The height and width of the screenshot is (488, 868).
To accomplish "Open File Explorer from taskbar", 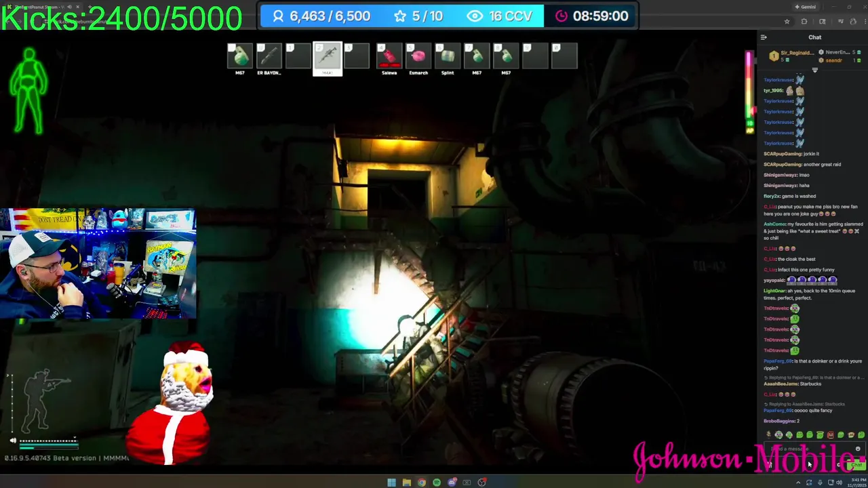I will tap(406, 483).
